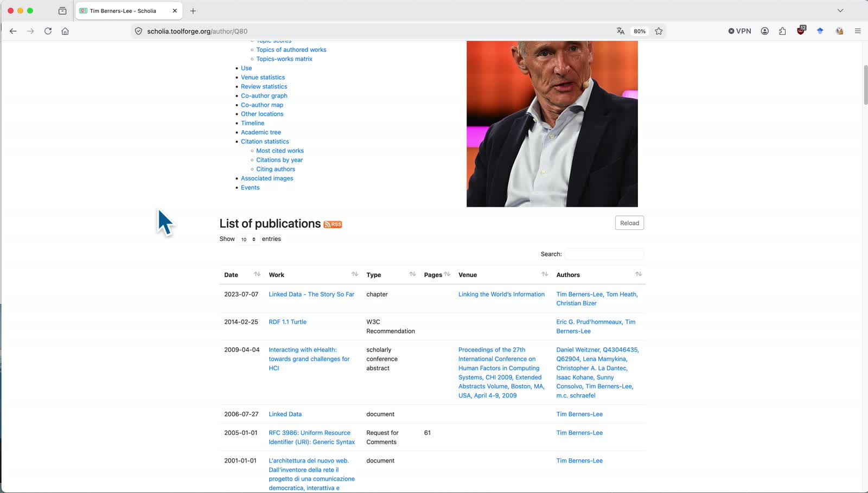The height and width of the screenshot is (493, 868).
Task: Open Review statistics section link
Action: pyautogui.click(x=264, y=87)
